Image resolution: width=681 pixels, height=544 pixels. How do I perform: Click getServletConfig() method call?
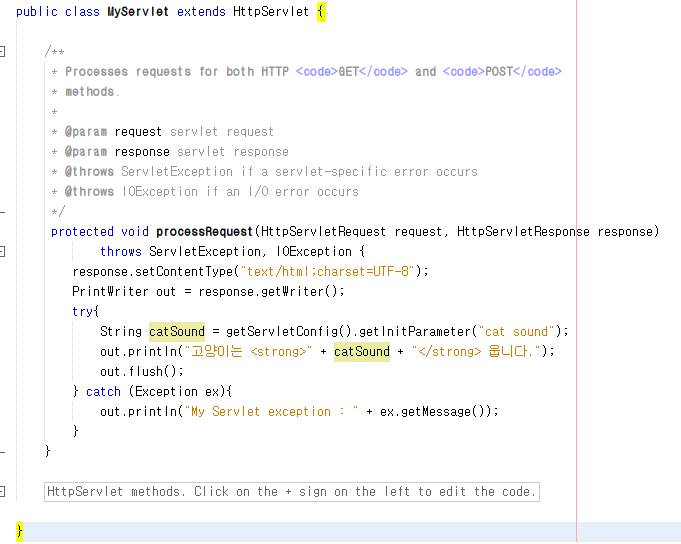tap(288, 332)
